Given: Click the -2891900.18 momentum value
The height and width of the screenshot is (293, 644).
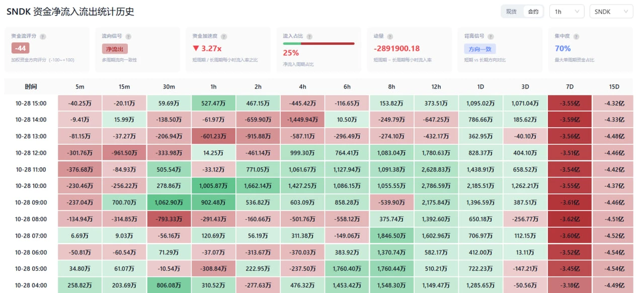Looking at the screenshot, I should click(396, 49).
